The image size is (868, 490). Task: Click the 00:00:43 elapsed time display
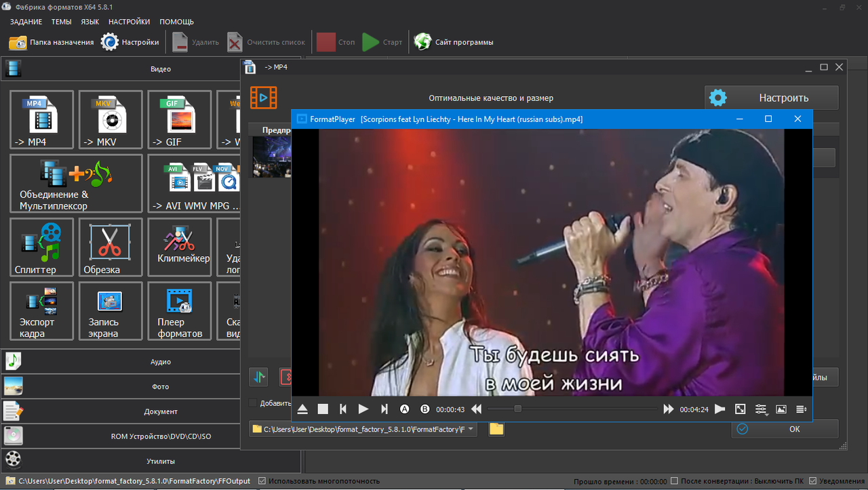click(450, 409)
